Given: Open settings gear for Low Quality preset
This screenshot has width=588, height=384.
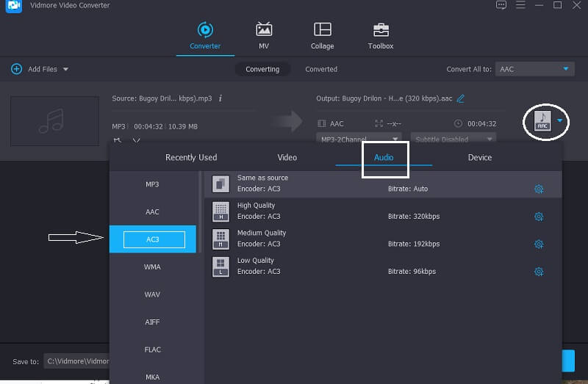Looking at the screenshot, I should [538, 272].
